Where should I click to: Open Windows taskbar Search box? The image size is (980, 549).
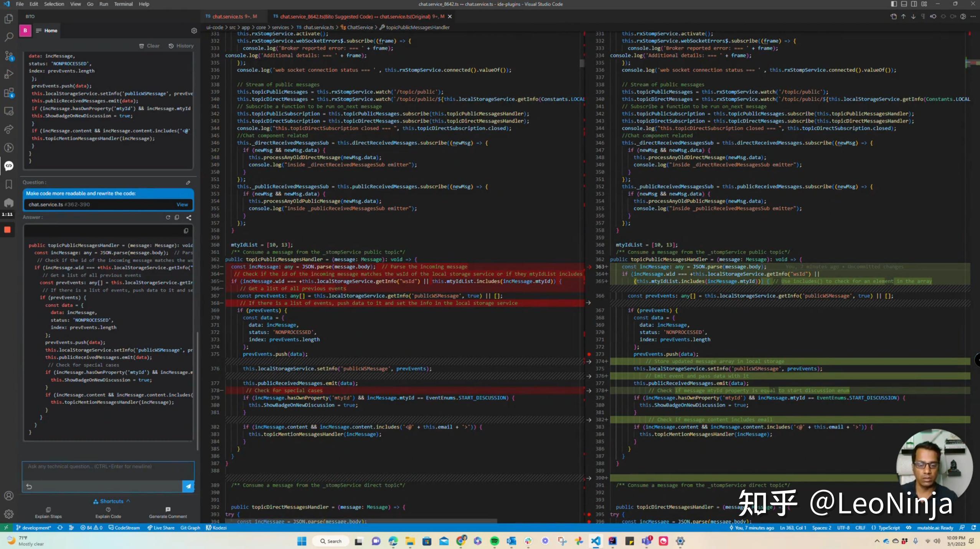tap(331, 541)
